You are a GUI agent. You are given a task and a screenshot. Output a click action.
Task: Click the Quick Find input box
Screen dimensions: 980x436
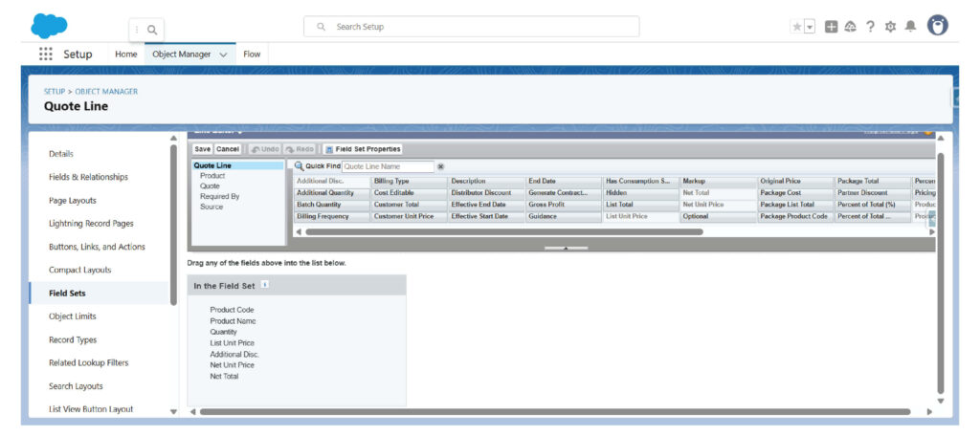[388, 166]
